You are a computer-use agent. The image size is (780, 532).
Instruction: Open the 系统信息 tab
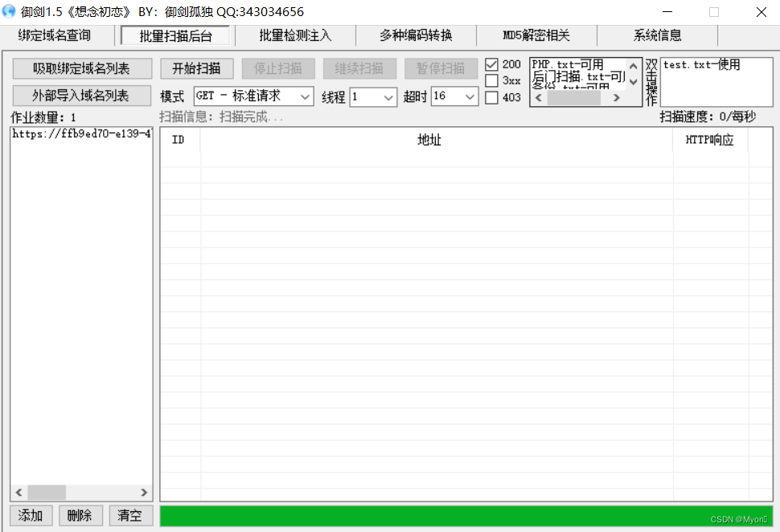(657, 35)
